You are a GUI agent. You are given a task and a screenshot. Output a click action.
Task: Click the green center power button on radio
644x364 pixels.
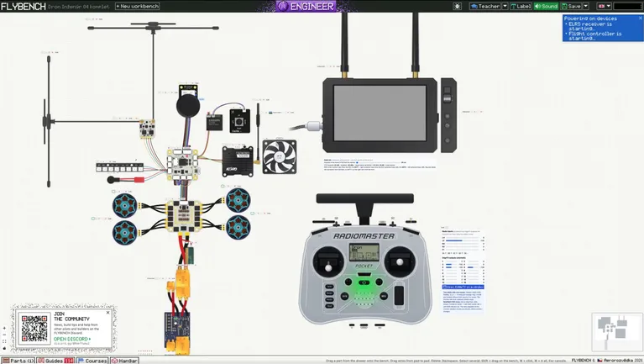364,282
